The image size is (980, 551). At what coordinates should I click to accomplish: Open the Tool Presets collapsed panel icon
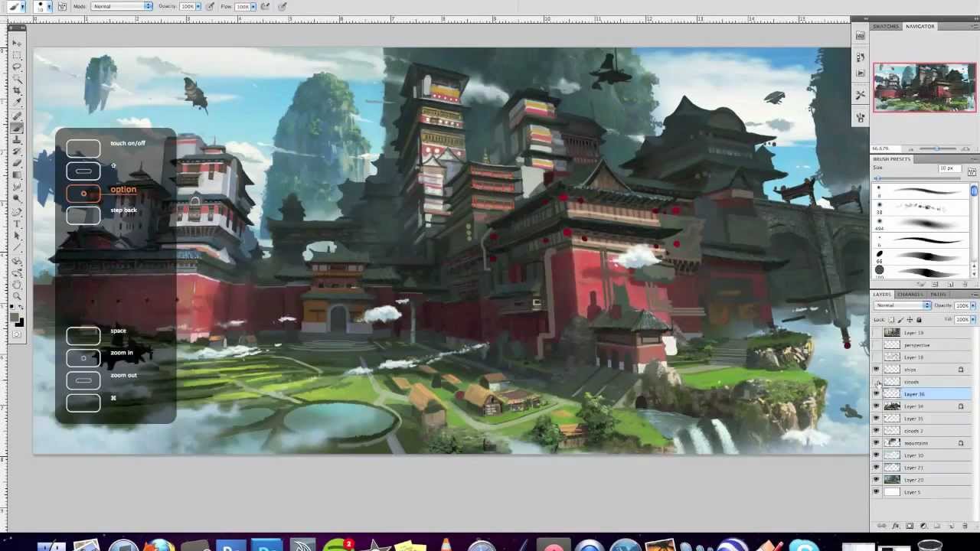[x=861, y=95]
